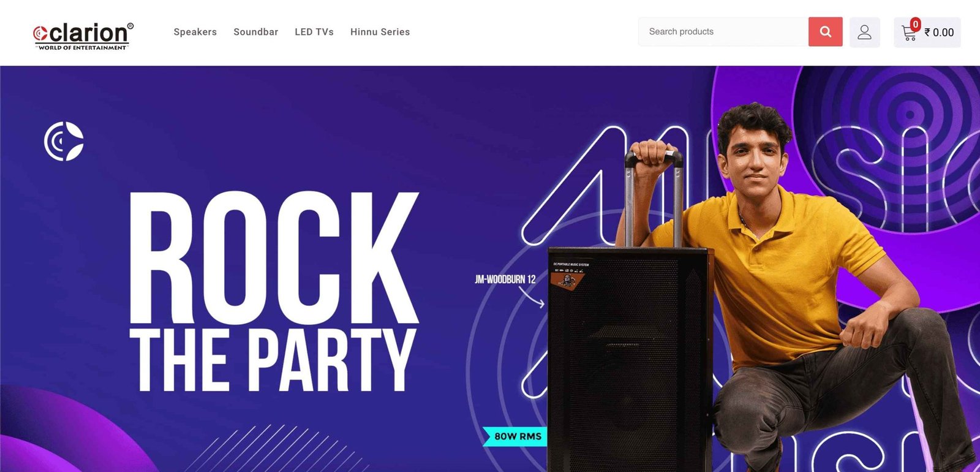This screenshot has height=472, width=980.
Task: Click the World of Entertainment tagline
Action: (x=82, y=47)
